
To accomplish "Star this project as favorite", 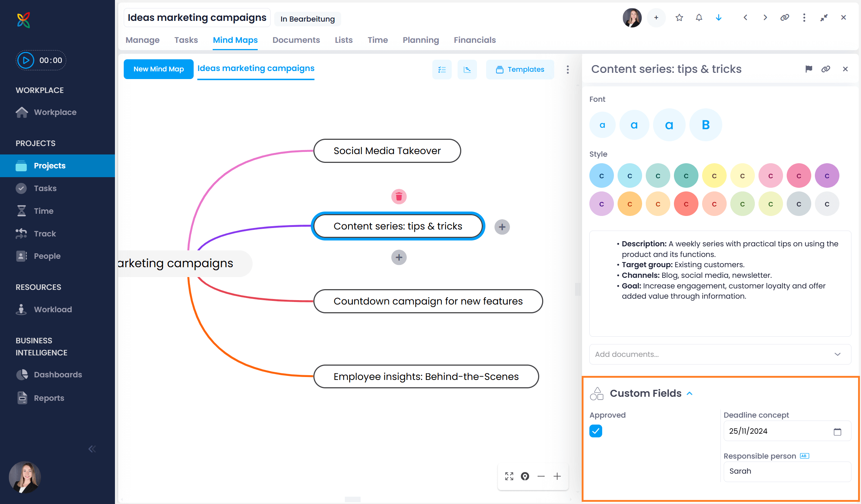I will [679, 17].
